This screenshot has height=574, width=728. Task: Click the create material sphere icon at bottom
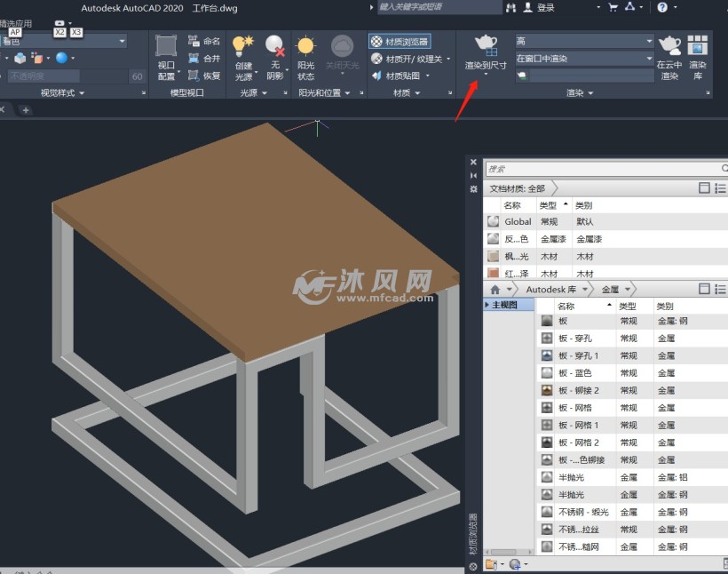click(x=515, y=564)
